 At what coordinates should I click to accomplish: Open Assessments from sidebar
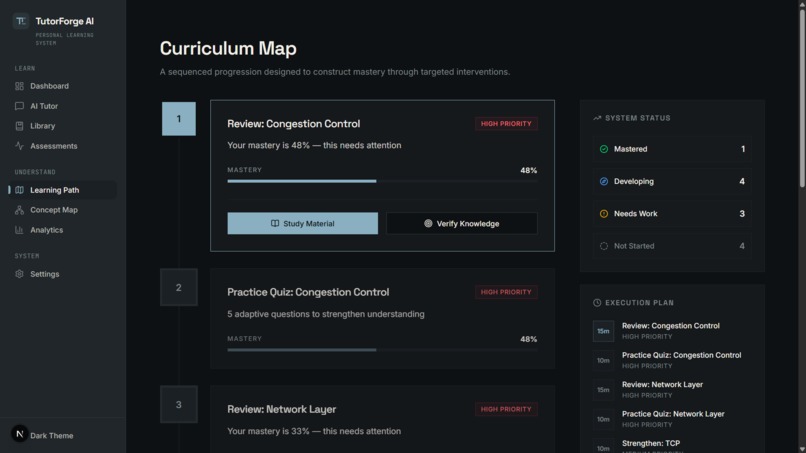coord(63,146)
